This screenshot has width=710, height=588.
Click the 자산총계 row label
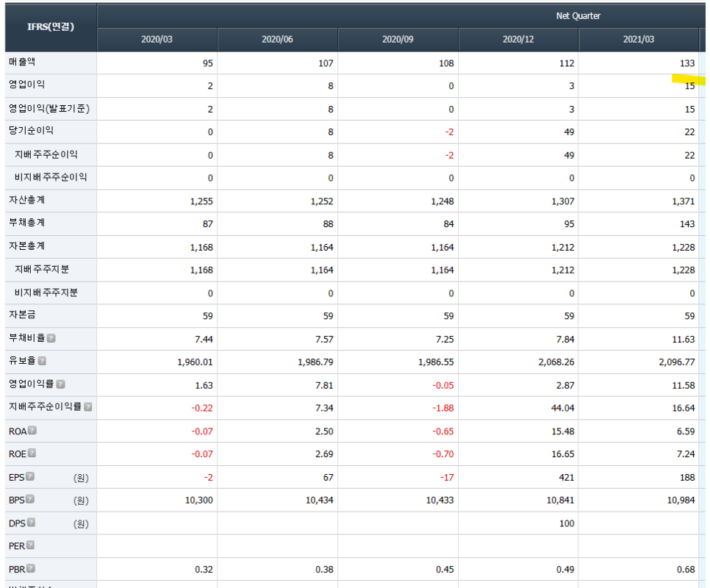26,200
